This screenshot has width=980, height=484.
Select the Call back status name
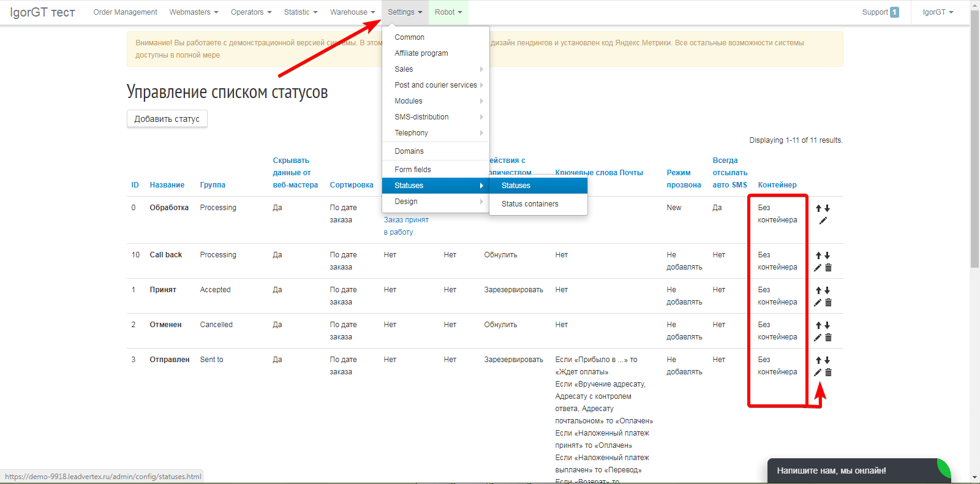click(166, 255)
